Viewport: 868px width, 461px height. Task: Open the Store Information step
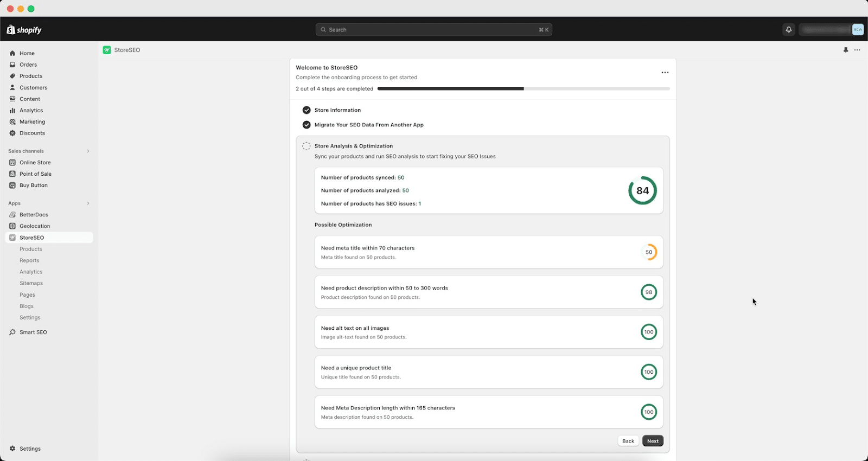tap(337, 110)
